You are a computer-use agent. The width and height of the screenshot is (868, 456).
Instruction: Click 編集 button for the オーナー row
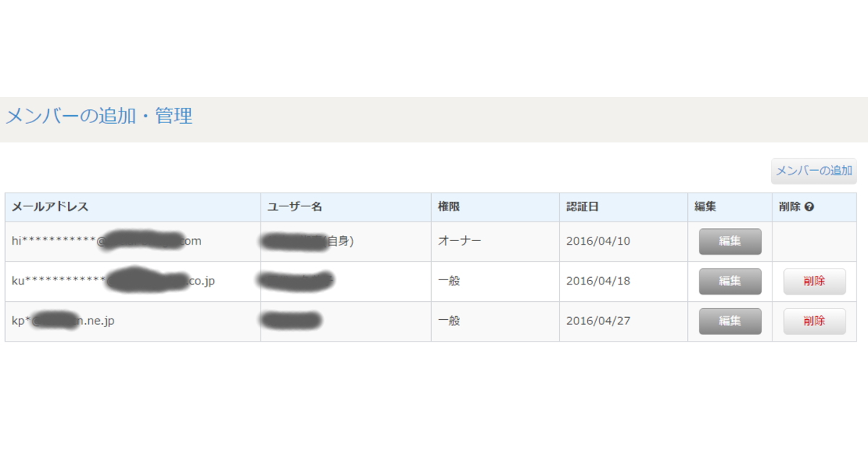pyautogui.click(x=730, y=242)
